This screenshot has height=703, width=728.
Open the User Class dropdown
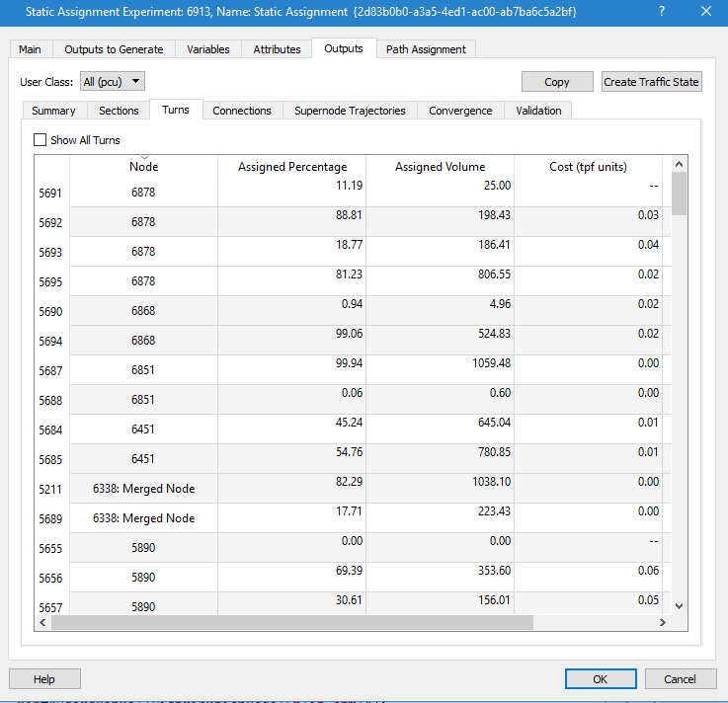tap(113, 81)
